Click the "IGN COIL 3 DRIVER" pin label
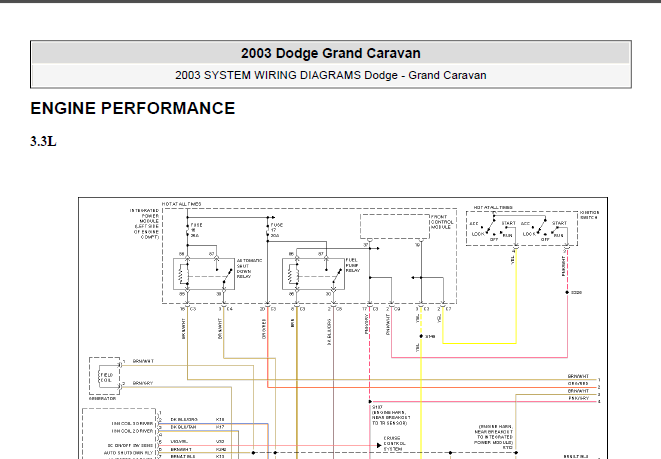Image resolution: width=661 pixels, height=459 pixels. pyautogui.click(x=132, y=424)
